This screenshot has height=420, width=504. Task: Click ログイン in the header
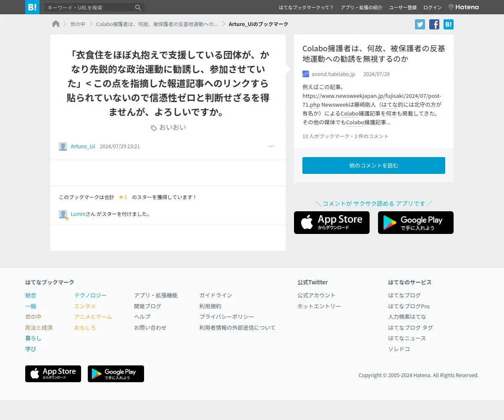coord(433,8)
